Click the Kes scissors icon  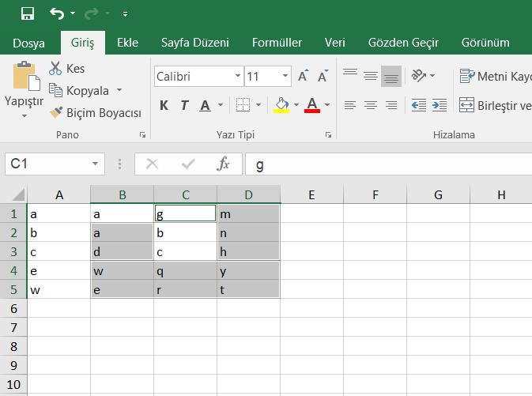[56, 69]
